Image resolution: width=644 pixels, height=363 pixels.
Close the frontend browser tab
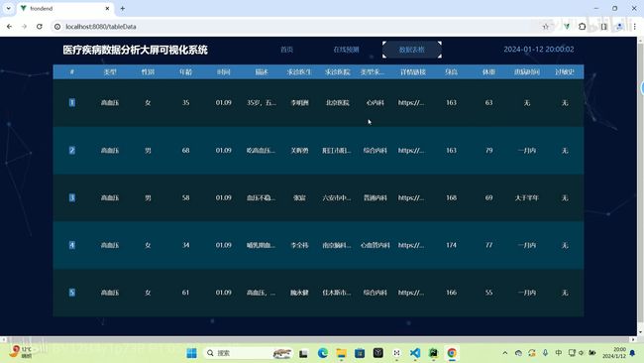pyautogui.click(x=107, y=8)
